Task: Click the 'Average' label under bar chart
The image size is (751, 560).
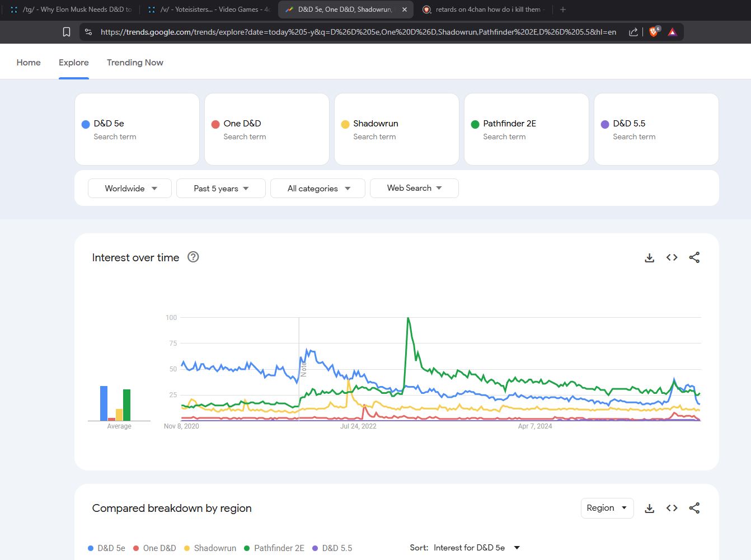Action: point(119,426)
